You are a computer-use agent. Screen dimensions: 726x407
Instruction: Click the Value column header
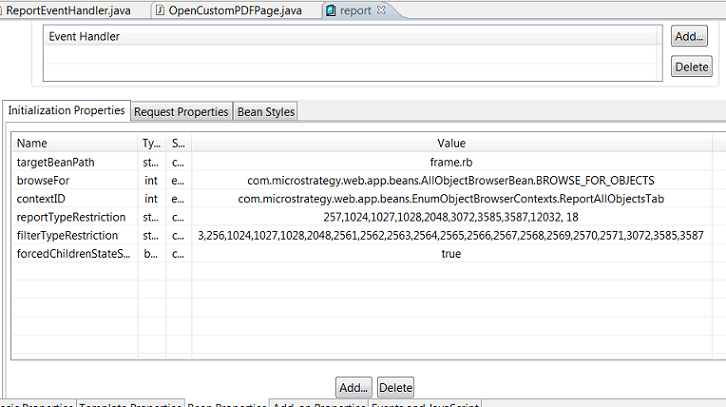coord(451,143)
